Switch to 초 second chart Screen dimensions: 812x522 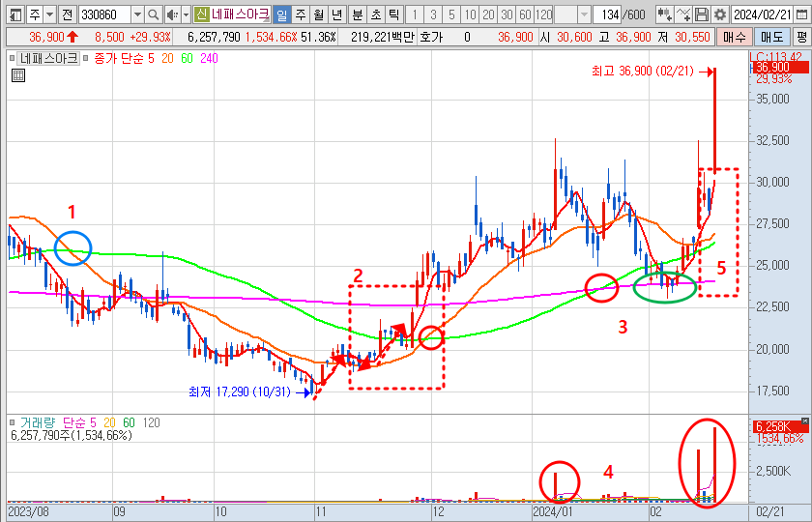(x=376, y=14)
